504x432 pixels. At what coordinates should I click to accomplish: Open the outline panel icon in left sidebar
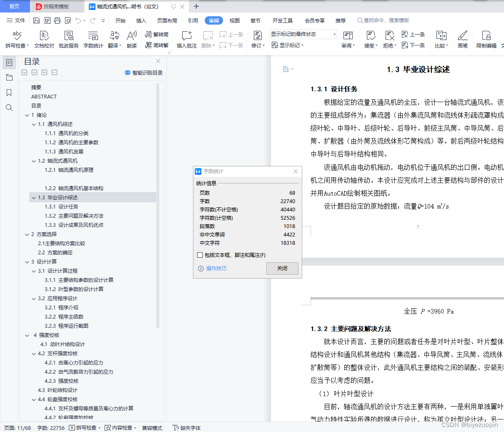pos(9,63)
